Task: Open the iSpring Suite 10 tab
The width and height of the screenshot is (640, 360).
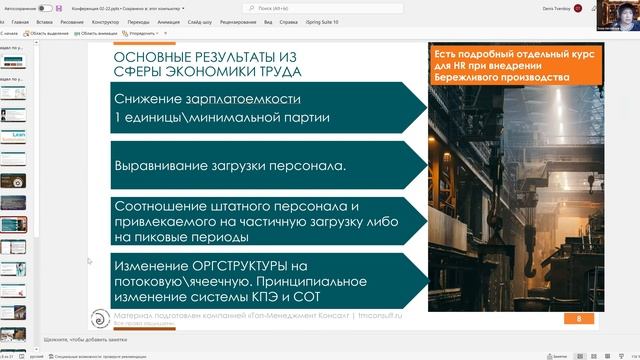Action: 322,22
